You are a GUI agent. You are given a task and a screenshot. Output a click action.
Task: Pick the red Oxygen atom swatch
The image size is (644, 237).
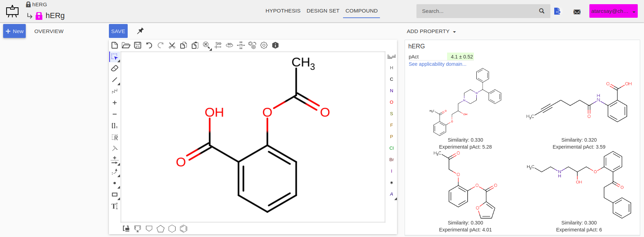click(x=391, y=102)
